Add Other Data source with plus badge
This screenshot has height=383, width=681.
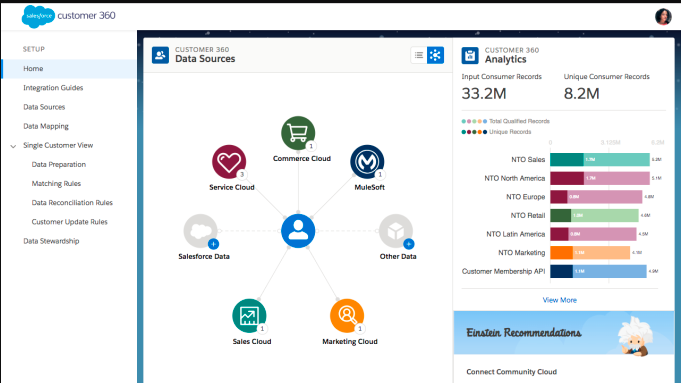click(408, 244)
